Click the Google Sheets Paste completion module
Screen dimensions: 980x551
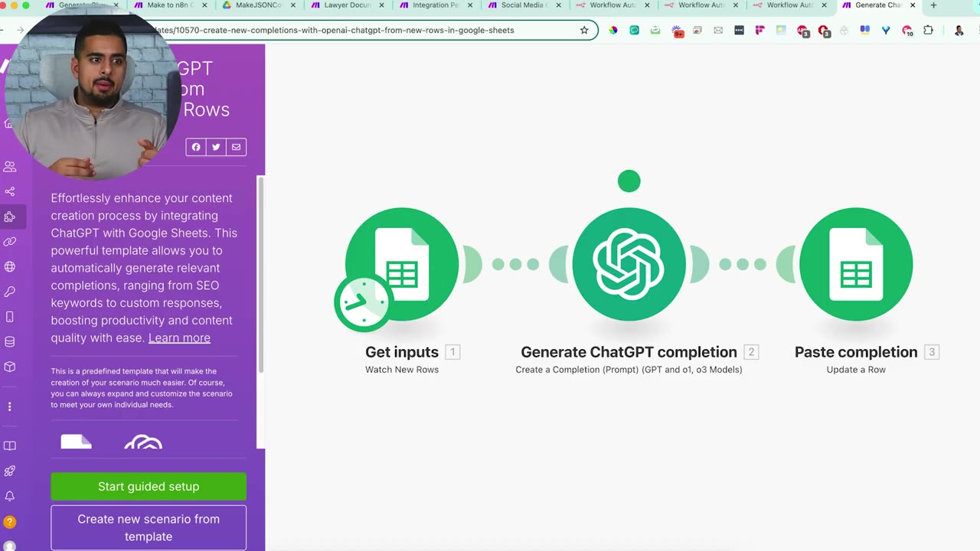[x=856, y=264]
